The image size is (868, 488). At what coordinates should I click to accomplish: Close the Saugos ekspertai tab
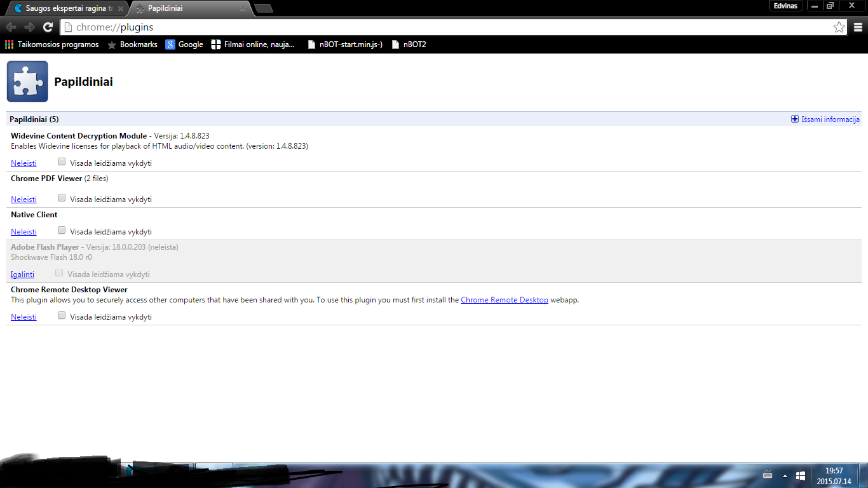pos(120,9)
